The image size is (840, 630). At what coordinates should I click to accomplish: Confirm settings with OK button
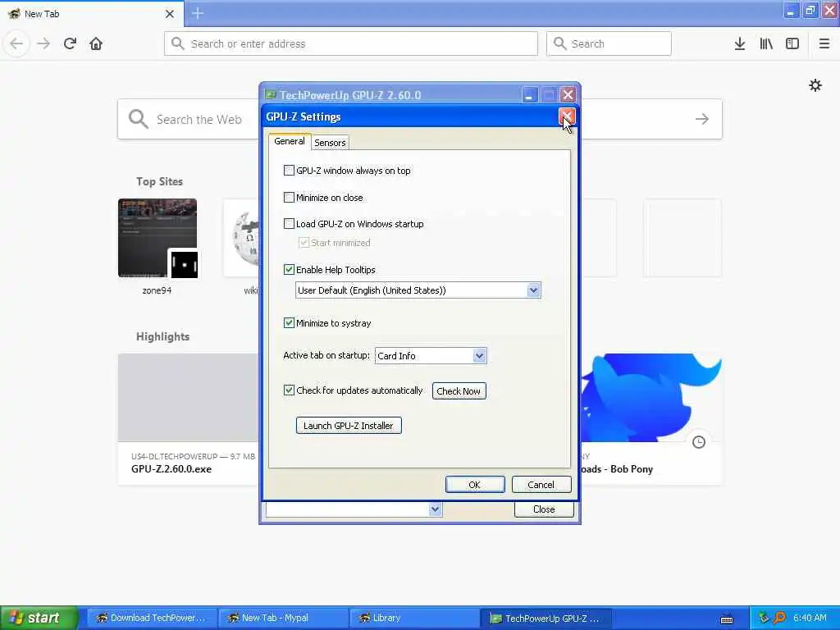pos(475,484)
